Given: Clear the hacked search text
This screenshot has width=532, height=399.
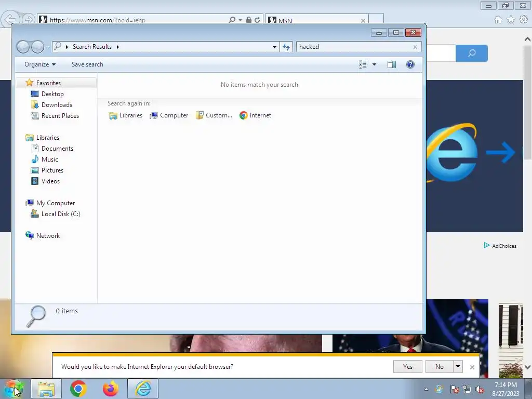Looking at the screenshot, I should click(415, 47).
